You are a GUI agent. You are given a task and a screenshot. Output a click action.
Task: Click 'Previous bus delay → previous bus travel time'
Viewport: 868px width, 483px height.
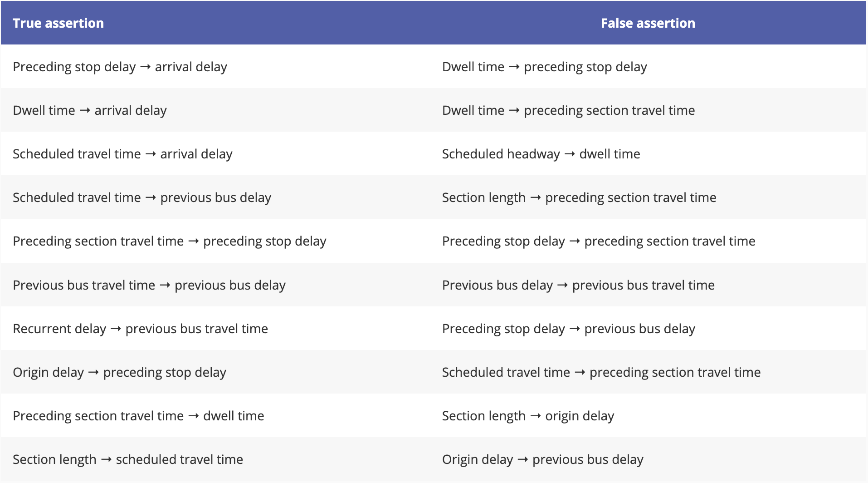tap(578, 285)
